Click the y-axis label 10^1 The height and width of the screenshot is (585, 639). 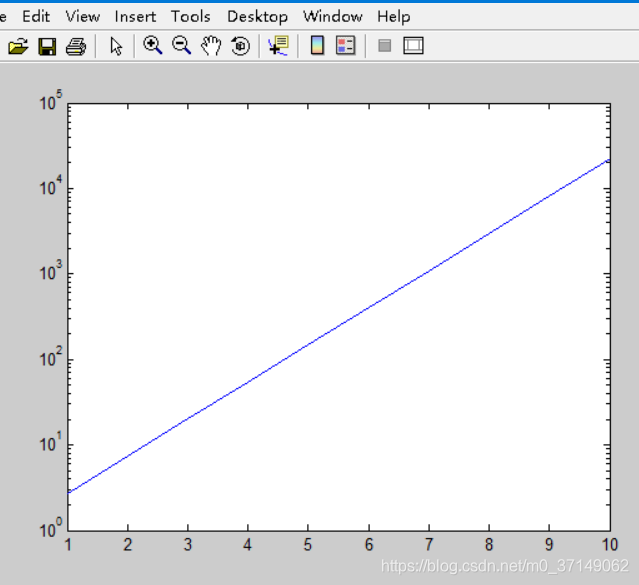click(51, 442)
